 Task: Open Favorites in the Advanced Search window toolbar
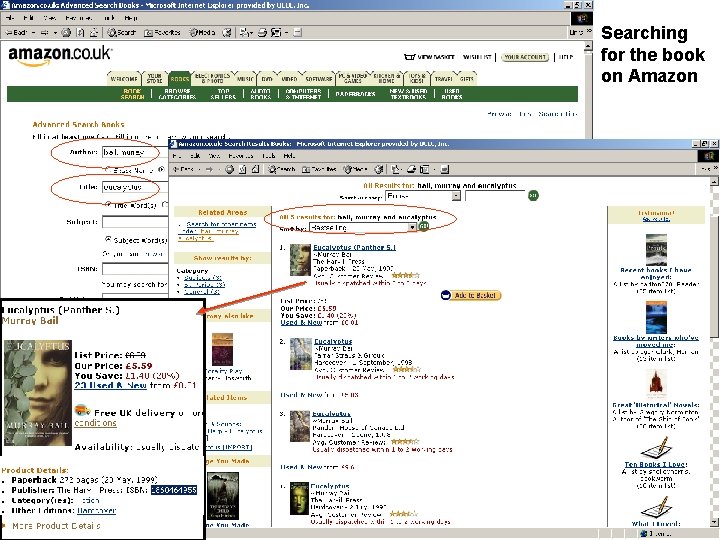(x=163, y=33)
